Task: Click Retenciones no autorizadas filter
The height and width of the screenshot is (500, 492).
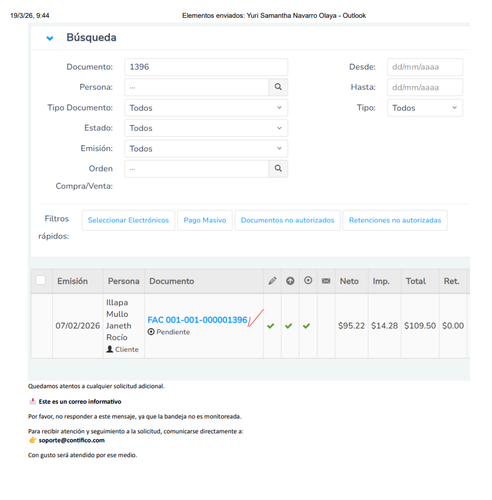Action: pyautogui.click(x=395, y=220)
